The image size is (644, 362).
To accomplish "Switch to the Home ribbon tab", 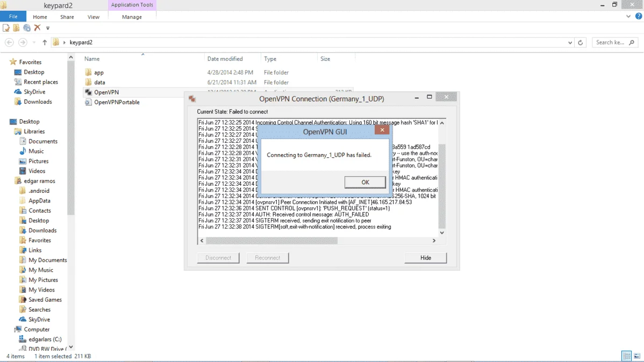I will tap(40, 17).
